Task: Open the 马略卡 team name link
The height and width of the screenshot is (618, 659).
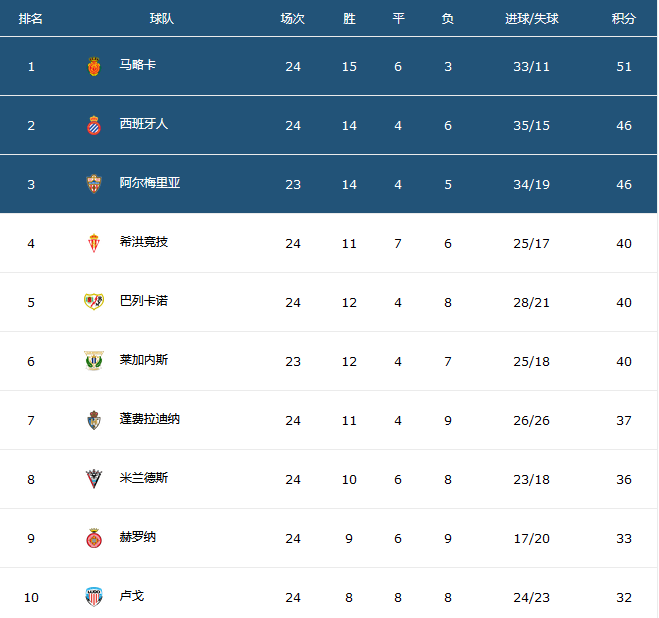Action: coord(137,65)
